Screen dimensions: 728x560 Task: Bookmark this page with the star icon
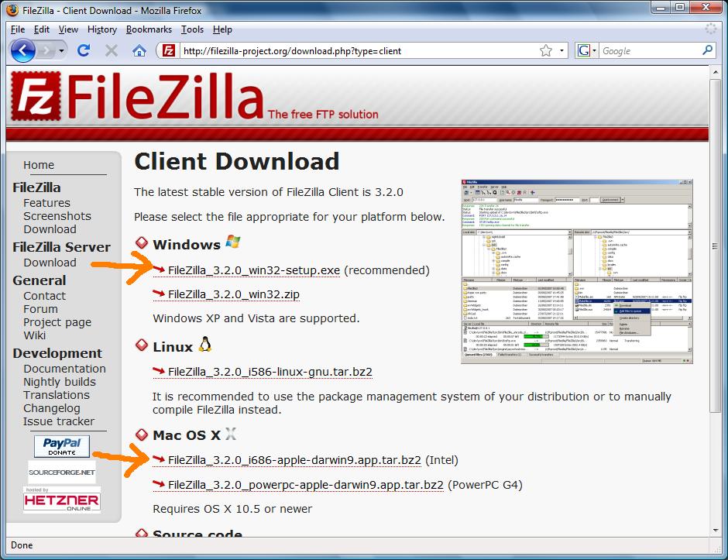[546, 50]
